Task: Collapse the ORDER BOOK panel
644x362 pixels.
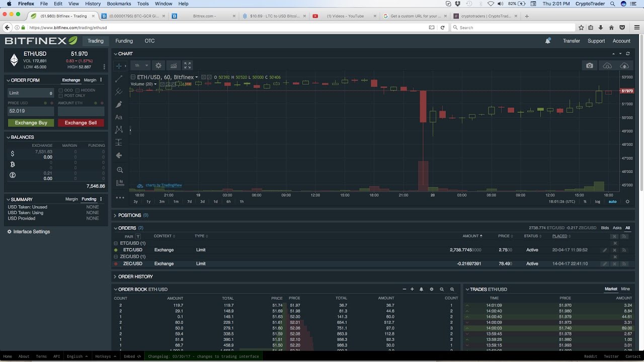Action: tap(115, 290)
